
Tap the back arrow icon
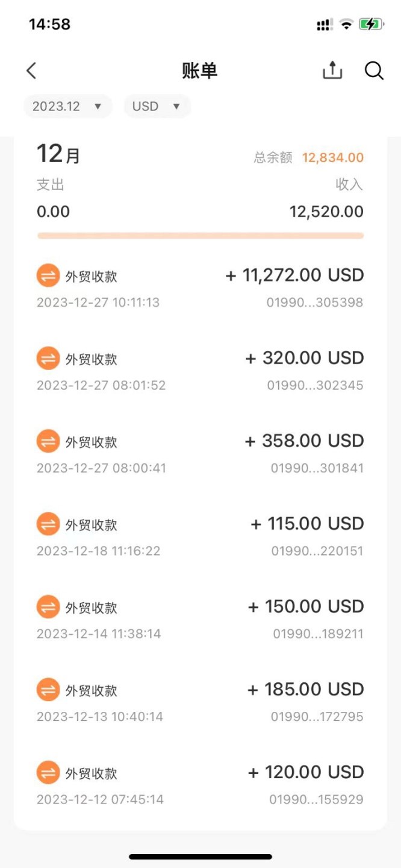[32, 71]
